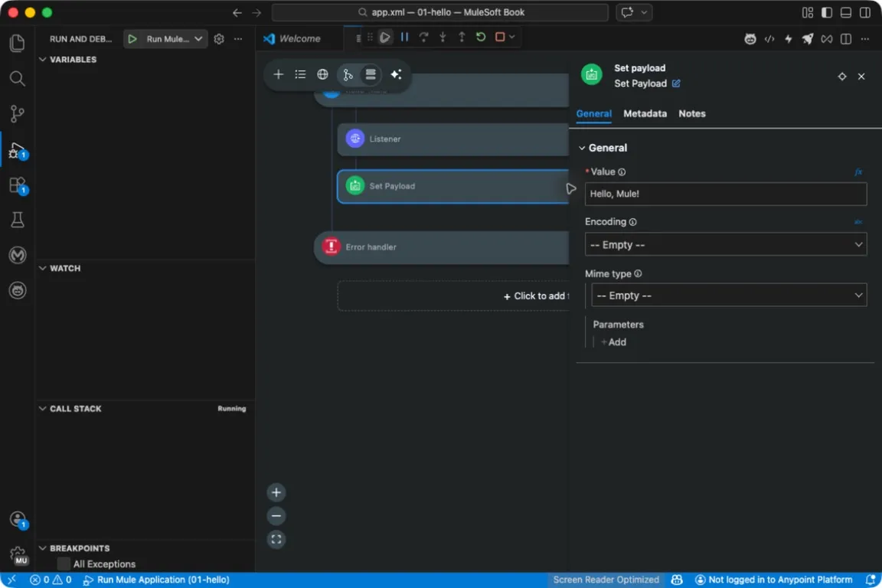Pause debug execution in debug toolbar
This screenshot has width=882, height=588.
(x=404, y=38)
